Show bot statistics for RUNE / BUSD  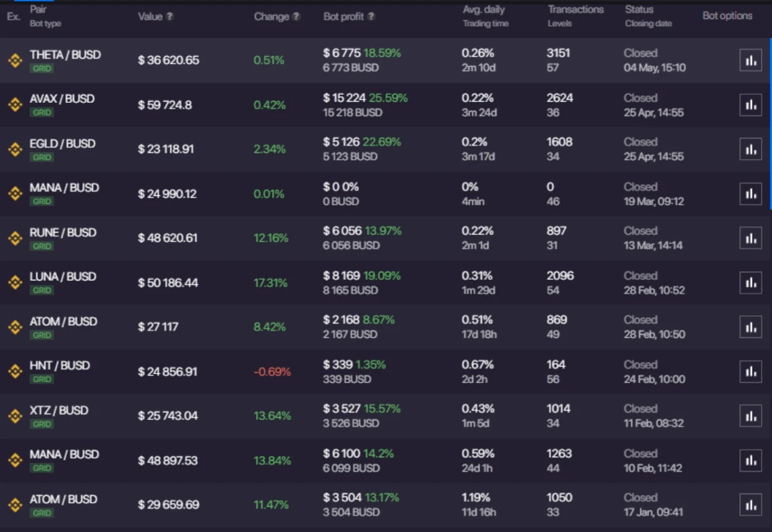(751, 238)
